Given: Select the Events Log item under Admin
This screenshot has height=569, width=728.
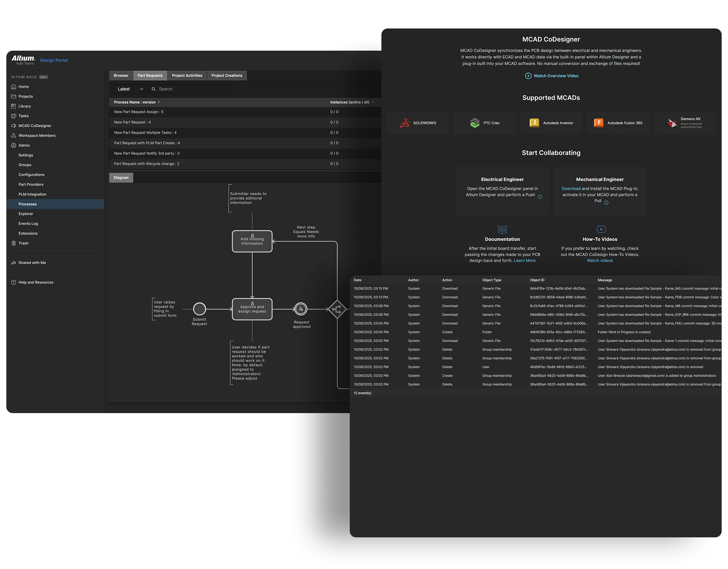Looking at the screenshot, I should tap(28, 224).
